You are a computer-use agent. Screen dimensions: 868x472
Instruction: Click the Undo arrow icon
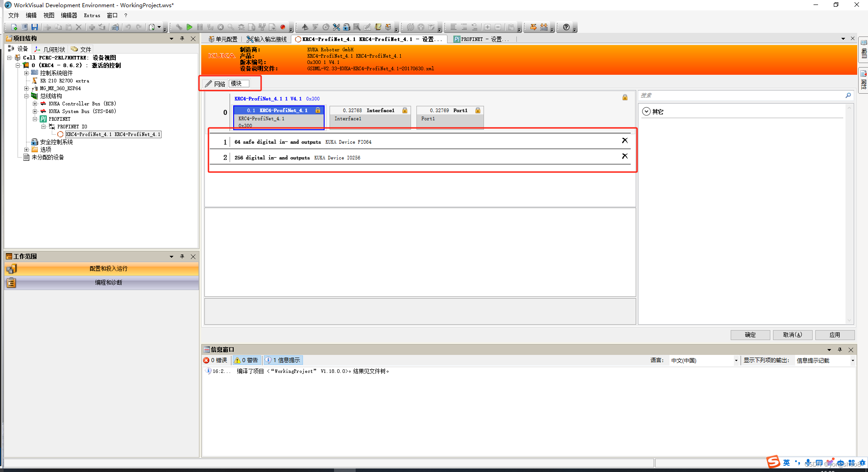point(128,27)
